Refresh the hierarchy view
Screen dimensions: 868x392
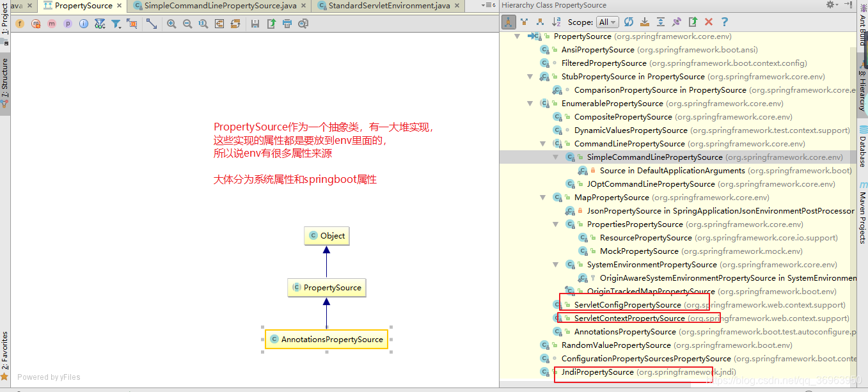[629, 22]
